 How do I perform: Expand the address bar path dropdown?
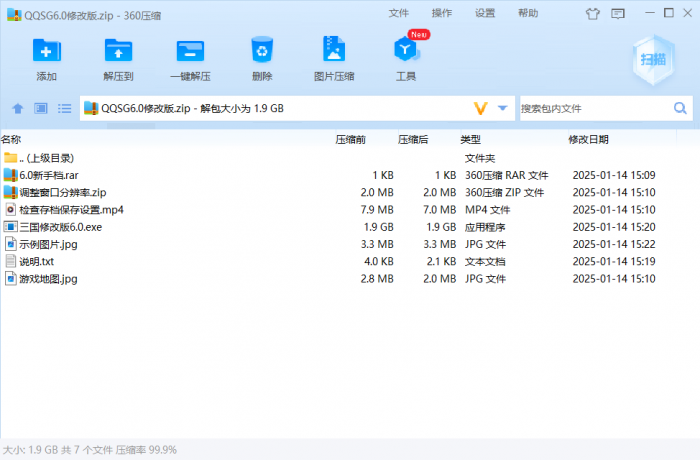pyautogui.click(x=503, y=108)
